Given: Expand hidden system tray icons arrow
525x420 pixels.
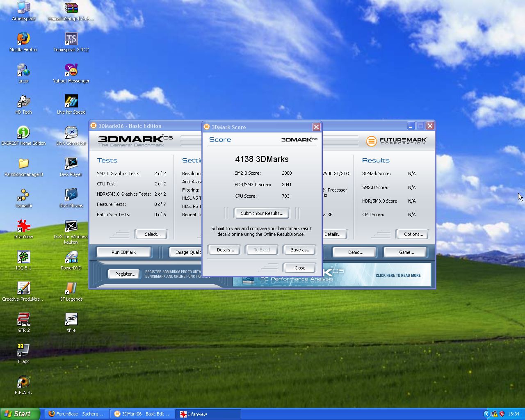Looking at the screenshot, I should coord(486,414).
